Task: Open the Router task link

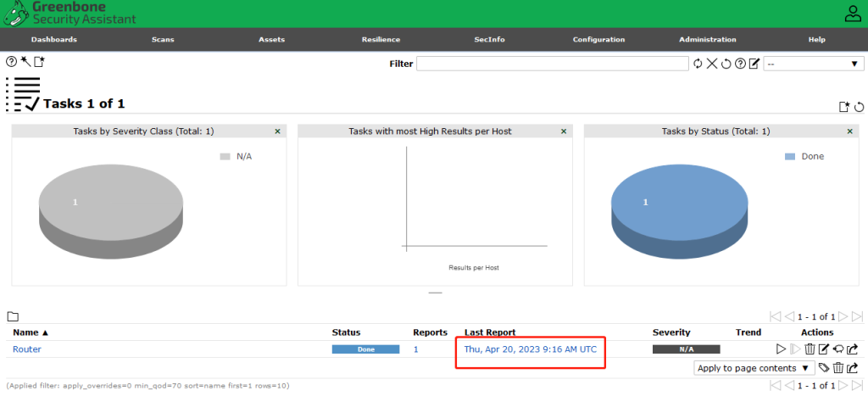Action: point(27,349)
